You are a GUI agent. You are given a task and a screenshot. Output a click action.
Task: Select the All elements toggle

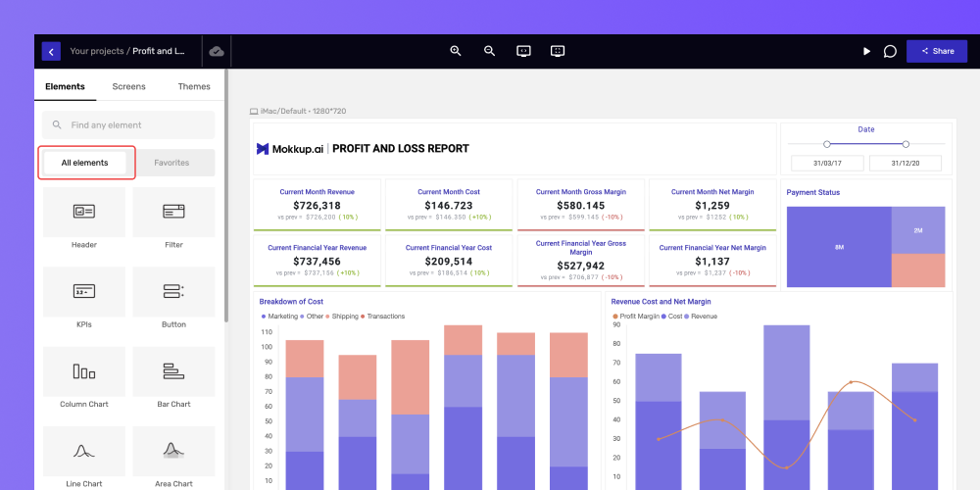tap(84, 163)
